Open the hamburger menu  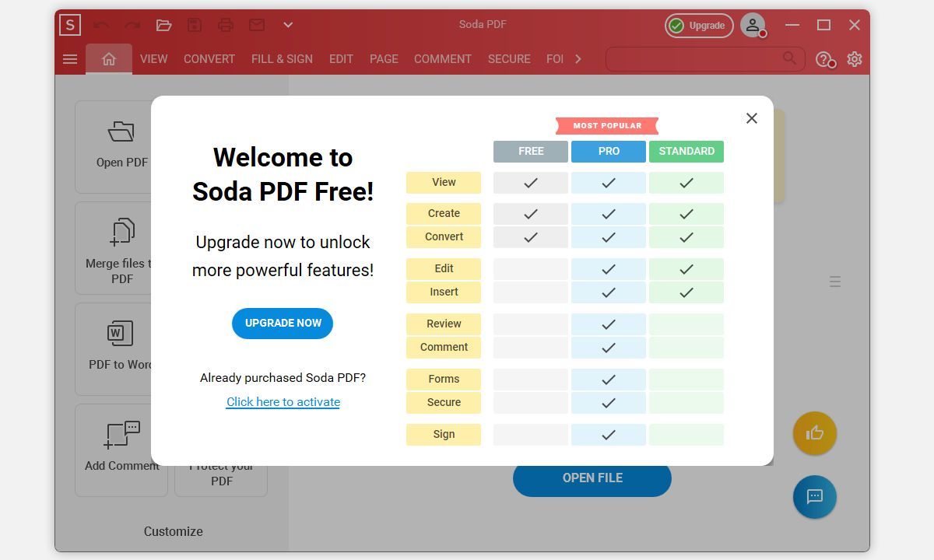click(69, 58)
